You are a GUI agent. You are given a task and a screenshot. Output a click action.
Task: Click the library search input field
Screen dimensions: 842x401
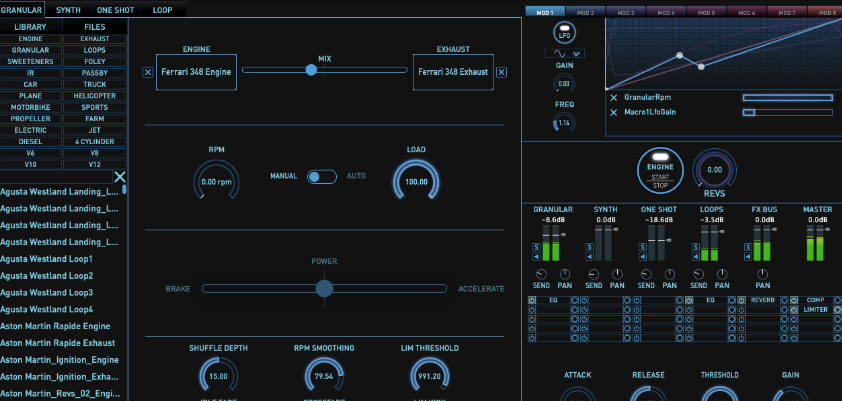[56, 177]
